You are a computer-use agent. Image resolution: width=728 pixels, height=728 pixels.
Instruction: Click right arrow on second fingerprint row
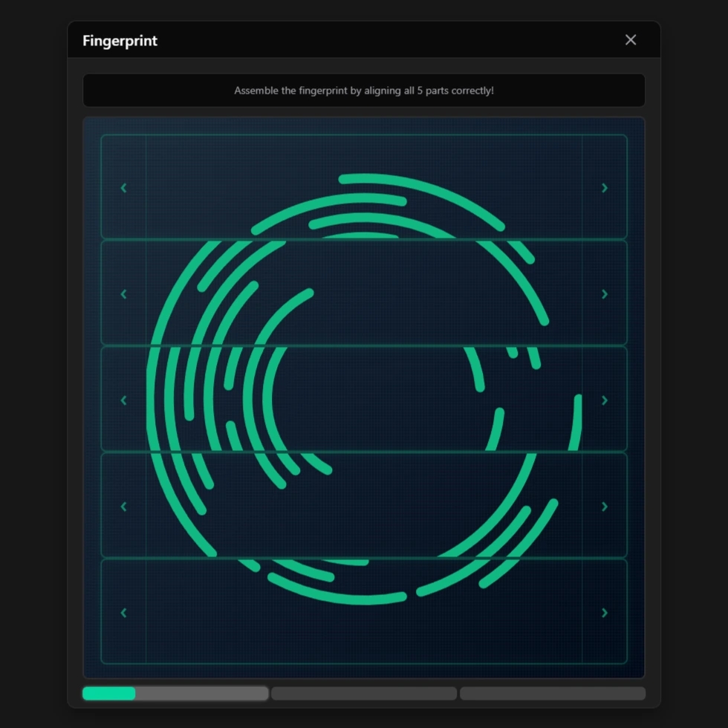point(604,294)
